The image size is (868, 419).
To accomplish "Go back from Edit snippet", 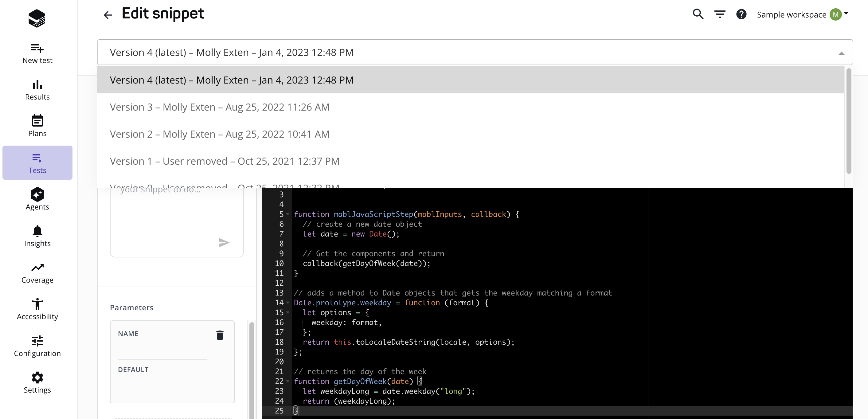I will pyautogui.click(x=108, y=15).
